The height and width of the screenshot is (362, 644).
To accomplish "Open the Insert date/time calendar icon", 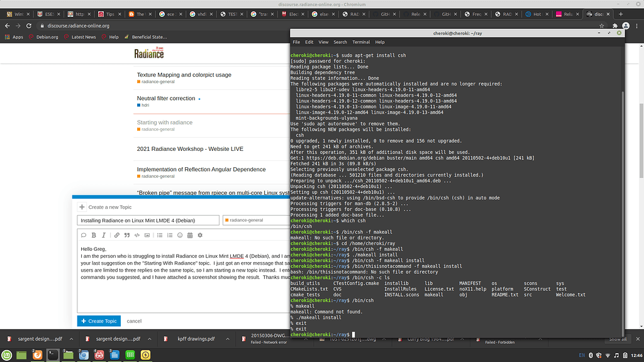I will (190, 234).
